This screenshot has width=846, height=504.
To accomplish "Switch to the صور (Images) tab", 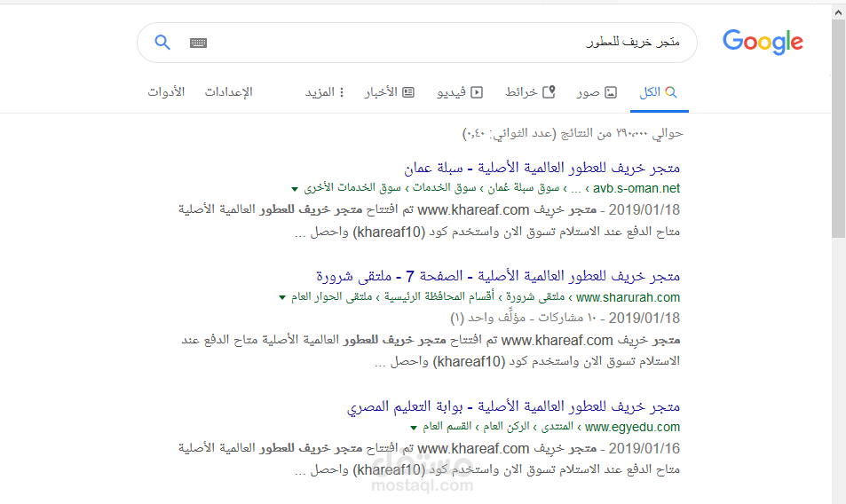I will point(597,92).
